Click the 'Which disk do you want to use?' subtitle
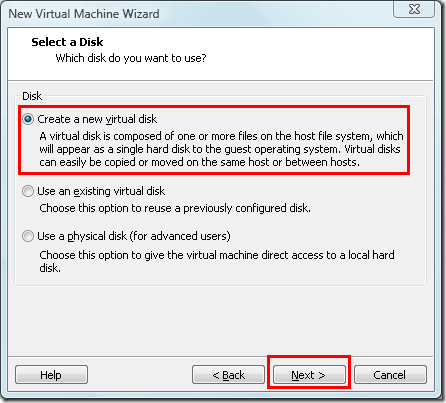 (x=131, y=58)
